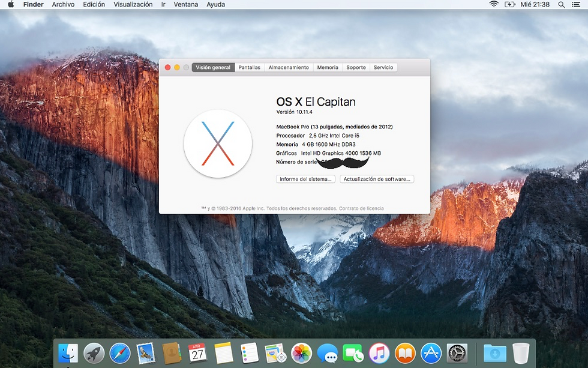
Task: Switch to the Almacenamiento tab
Action: pyautogui.click(x=289, y=67)
